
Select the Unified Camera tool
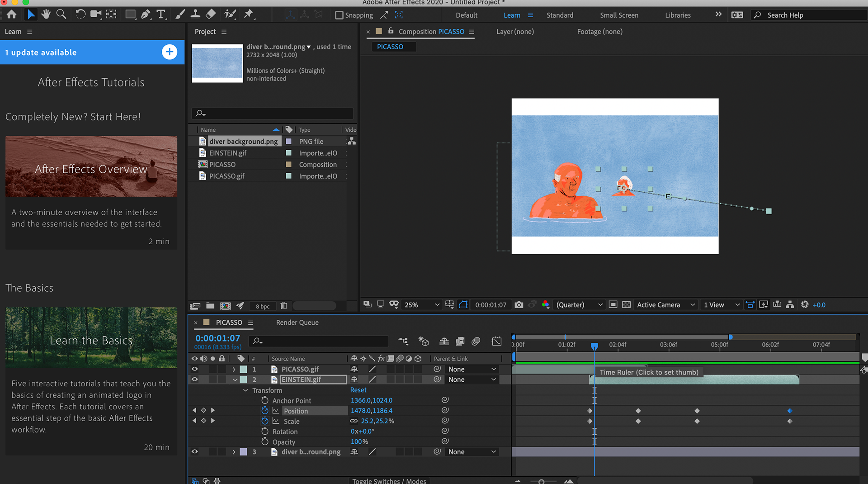coord(96,14)
